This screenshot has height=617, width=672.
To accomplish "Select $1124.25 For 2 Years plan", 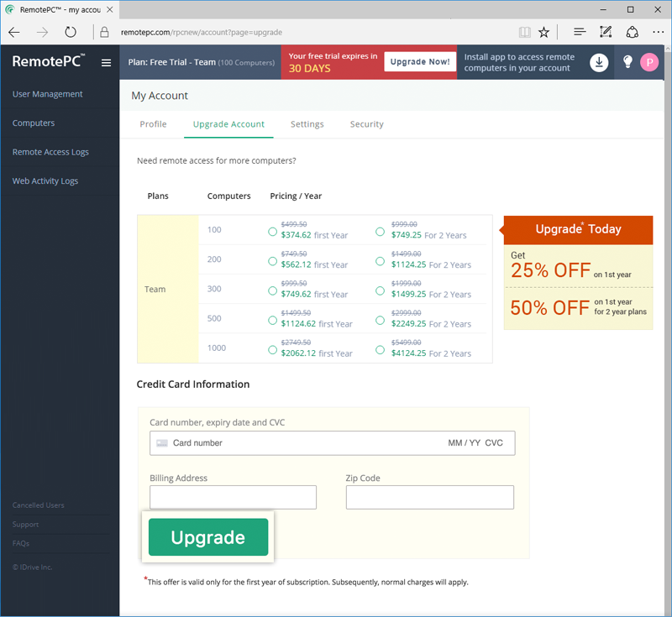I will pyautogui.click(x=380, y=261).
